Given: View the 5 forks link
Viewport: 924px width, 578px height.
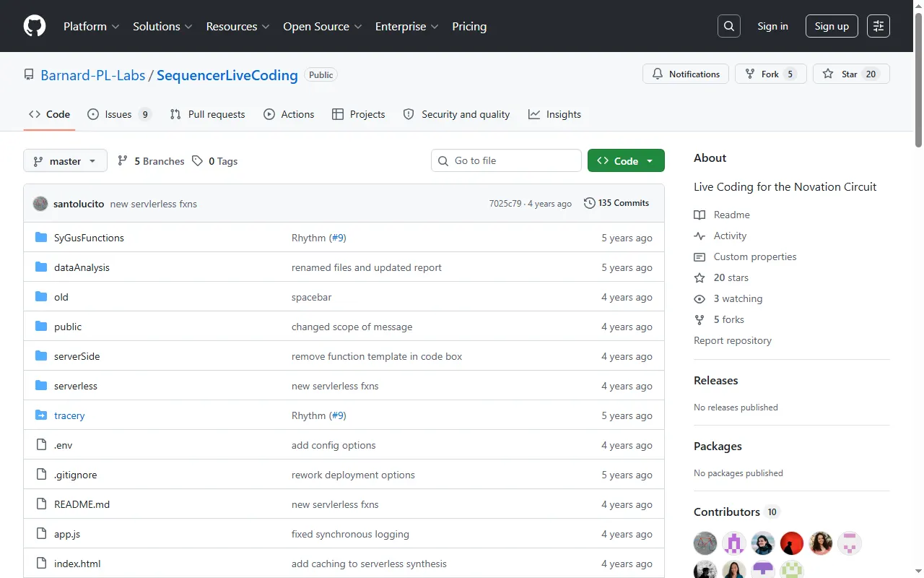Looking at the screenshot, I should (x=719, y=319).
